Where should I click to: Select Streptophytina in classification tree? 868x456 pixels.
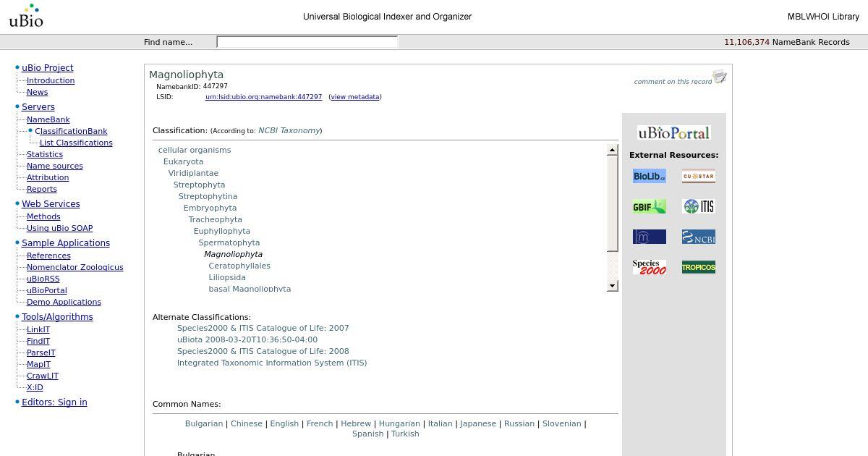click(208, 196)
